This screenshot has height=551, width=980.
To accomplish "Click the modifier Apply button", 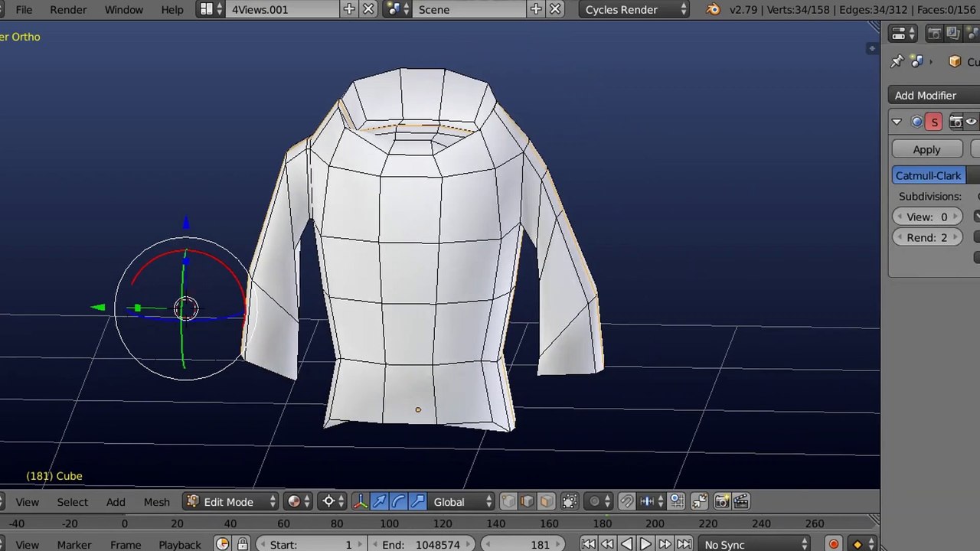I will tap(926, 150).
